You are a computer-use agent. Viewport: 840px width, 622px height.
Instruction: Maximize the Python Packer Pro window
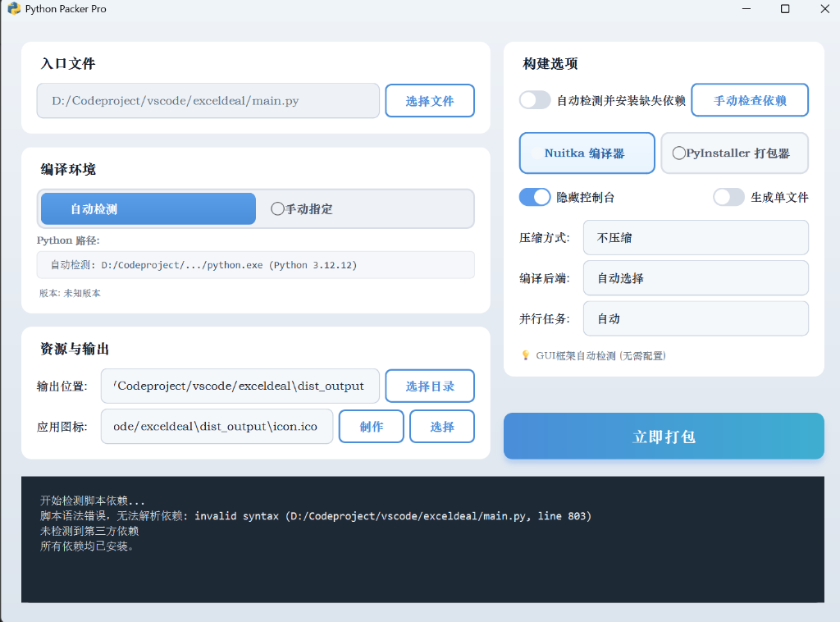pos(785,8)
